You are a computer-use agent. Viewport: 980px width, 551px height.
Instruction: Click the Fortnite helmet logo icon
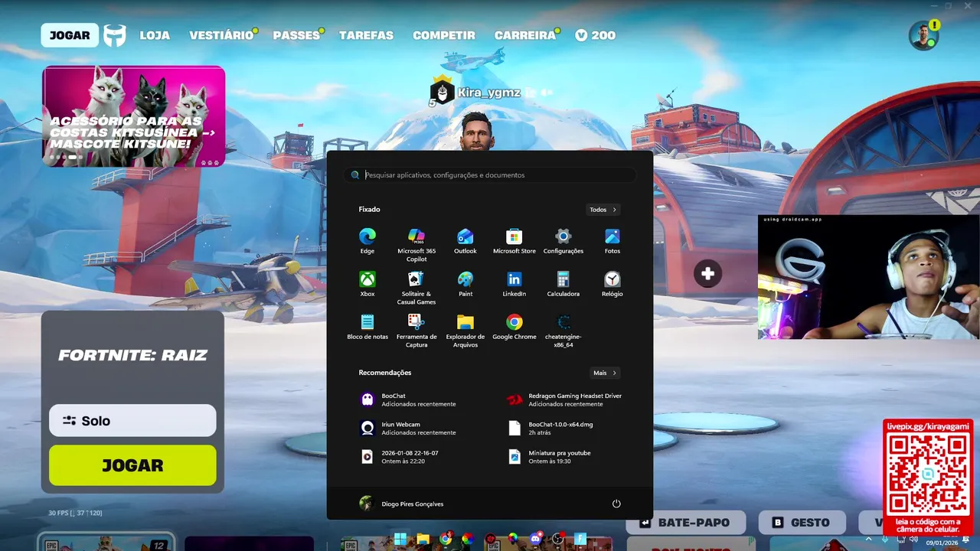pyautogui.click(x=115, y=35)
